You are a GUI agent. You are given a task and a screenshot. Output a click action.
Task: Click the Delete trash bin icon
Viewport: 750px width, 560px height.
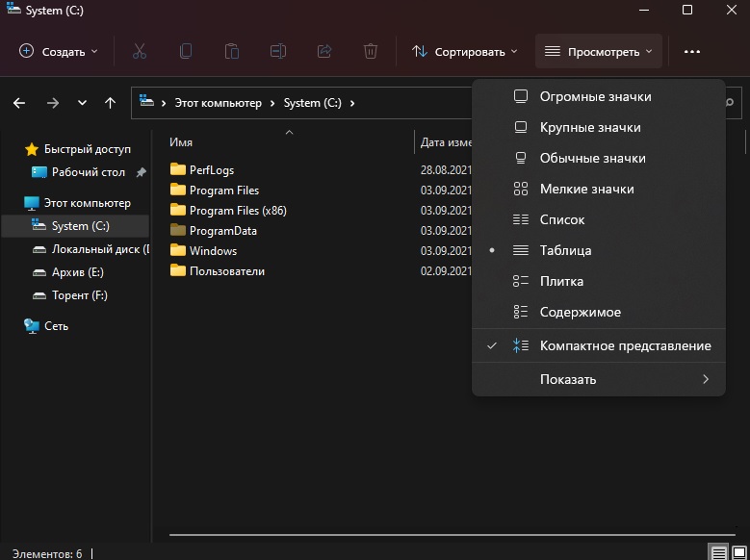[371, 51]
